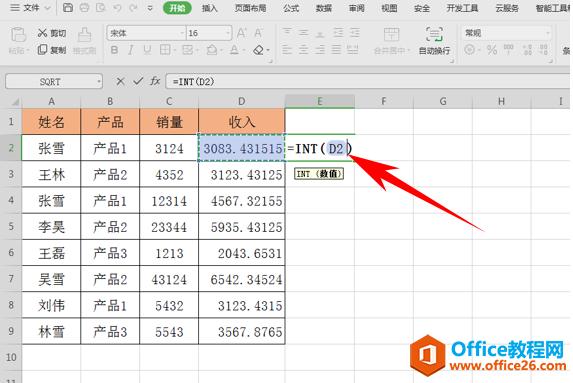Open the Developer Tools (开发工具) tab

pyautogui.click(x=462, y=8)
